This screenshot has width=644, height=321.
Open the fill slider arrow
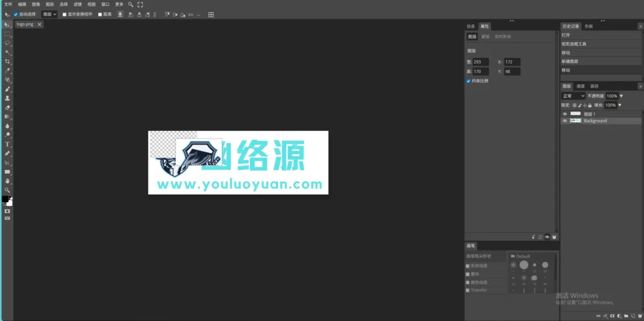coord(619,105)
